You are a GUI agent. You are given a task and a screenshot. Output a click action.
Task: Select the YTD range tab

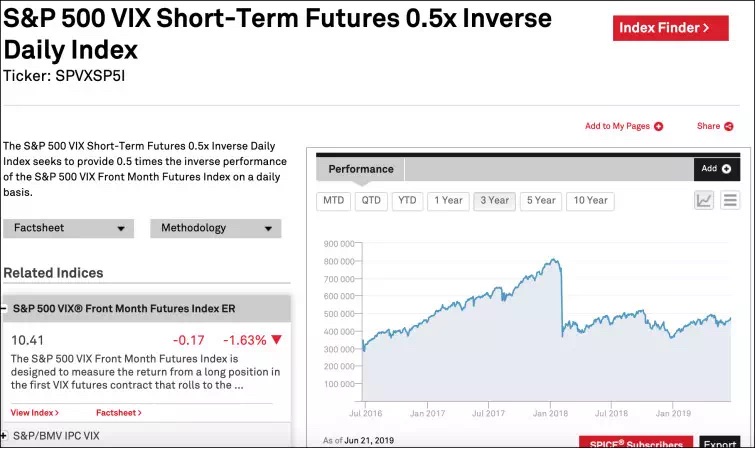pyautogui.click(x=407, y=201)
